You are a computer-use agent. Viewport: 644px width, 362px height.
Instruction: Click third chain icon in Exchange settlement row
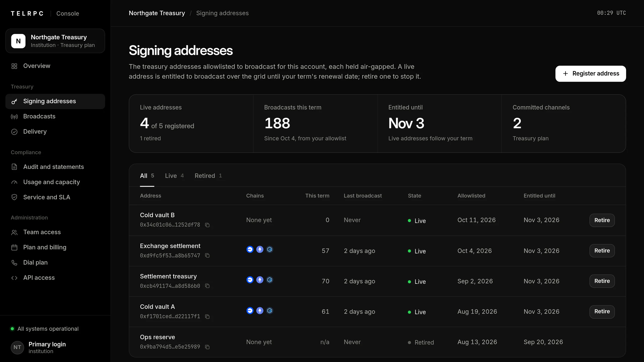[270, 249]
